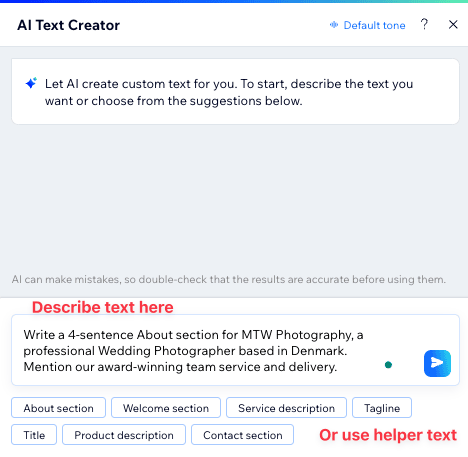This screenshot has height=457, width=468.
Task: Click the red 'Describe text here' annotation
Action: [x=103, y=307]
